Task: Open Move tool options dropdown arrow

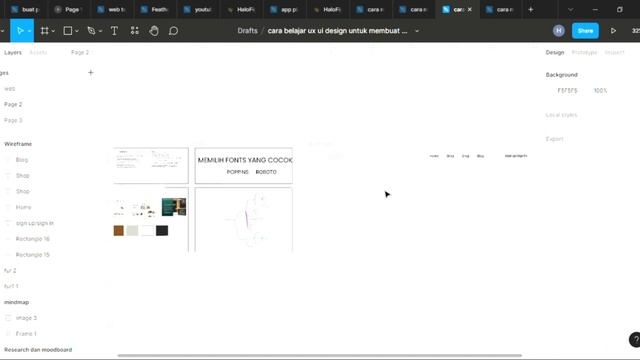Action: coord(29,31)
